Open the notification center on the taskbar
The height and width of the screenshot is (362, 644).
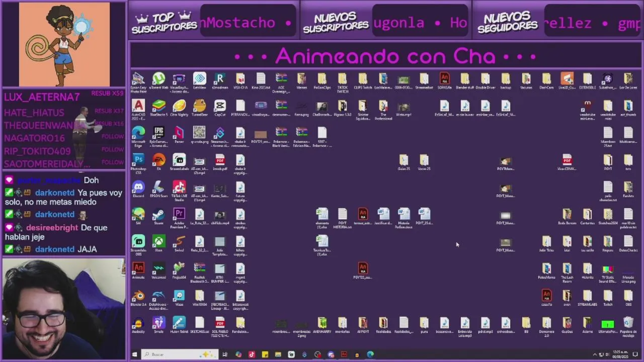tap(635, 354)
